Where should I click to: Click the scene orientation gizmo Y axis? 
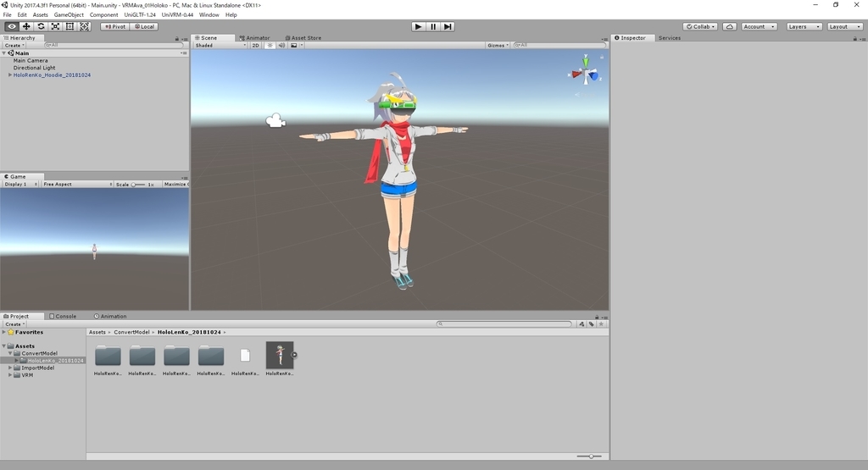click(585, 61)
